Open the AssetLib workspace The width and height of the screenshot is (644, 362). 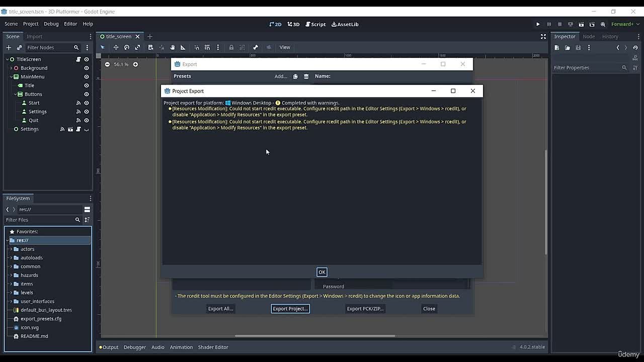345,24
